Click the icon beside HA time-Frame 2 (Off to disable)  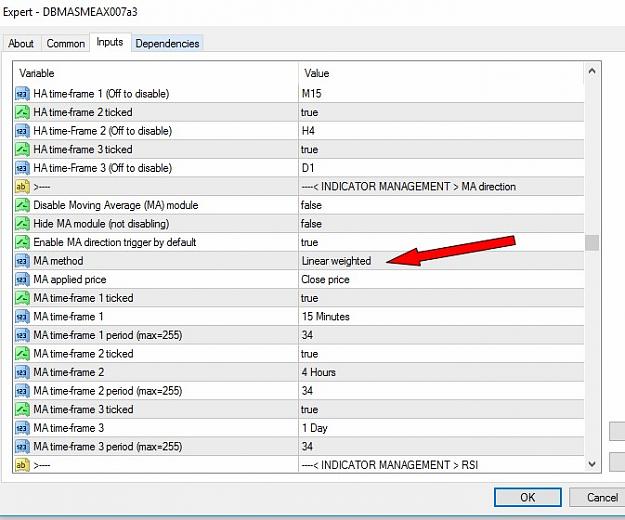(x=22, y=131)
